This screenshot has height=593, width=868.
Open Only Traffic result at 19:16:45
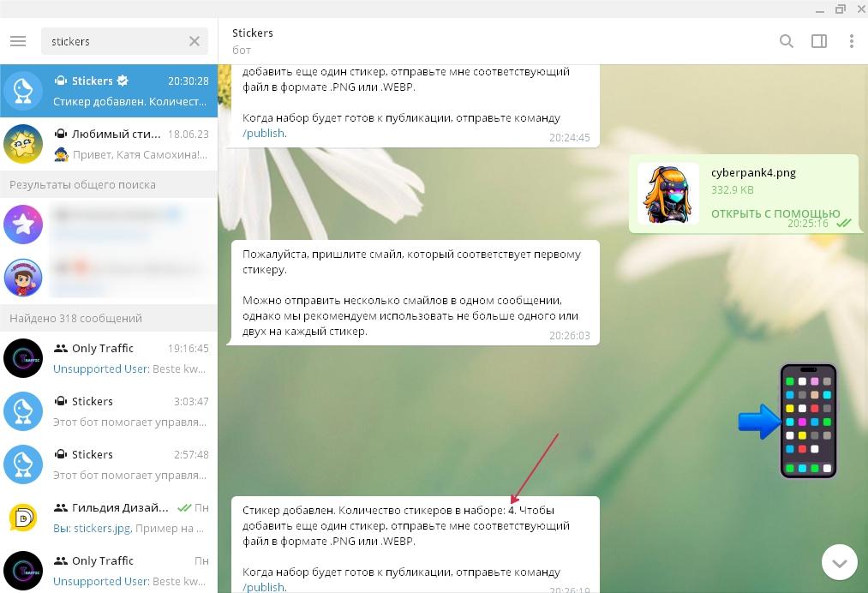pos(109,358)
